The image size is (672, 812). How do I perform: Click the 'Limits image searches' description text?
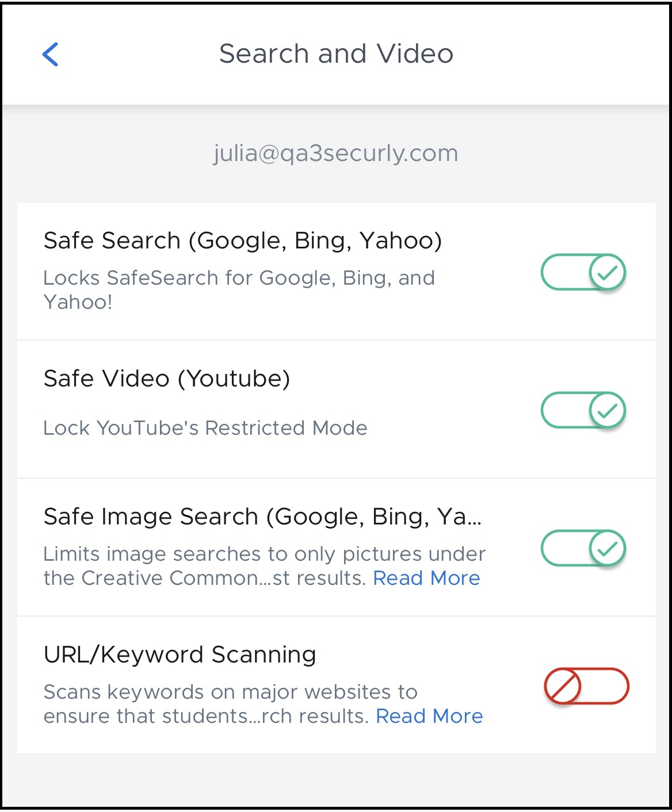[x=265, y=554]
